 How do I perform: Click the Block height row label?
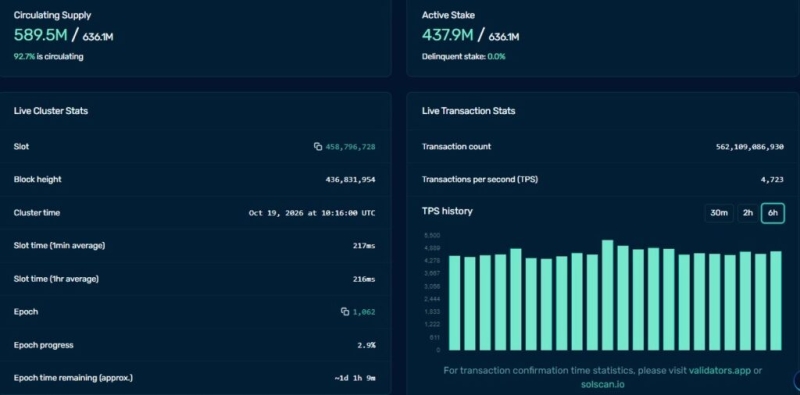point(37,180)
